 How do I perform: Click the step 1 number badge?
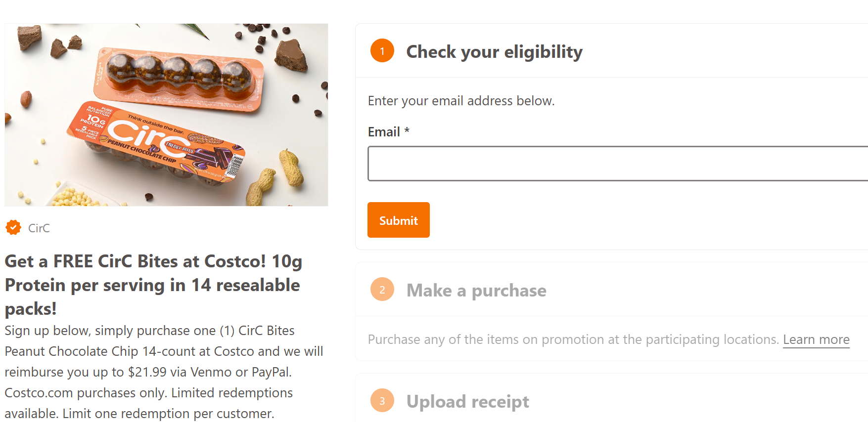coord(382,51)
